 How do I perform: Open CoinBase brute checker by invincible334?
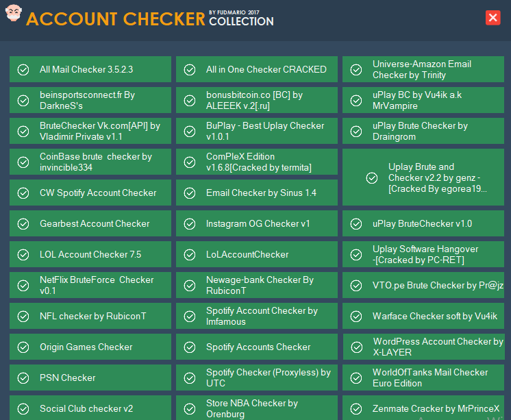[90, 162]
